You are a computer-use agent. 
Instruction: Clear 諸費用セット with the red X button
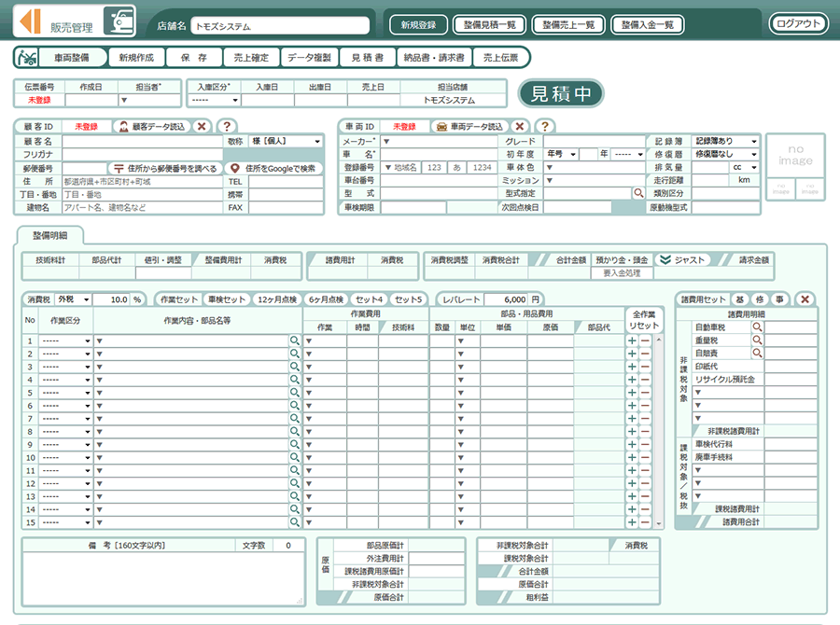pyautogui.click(x=805, y=299)
